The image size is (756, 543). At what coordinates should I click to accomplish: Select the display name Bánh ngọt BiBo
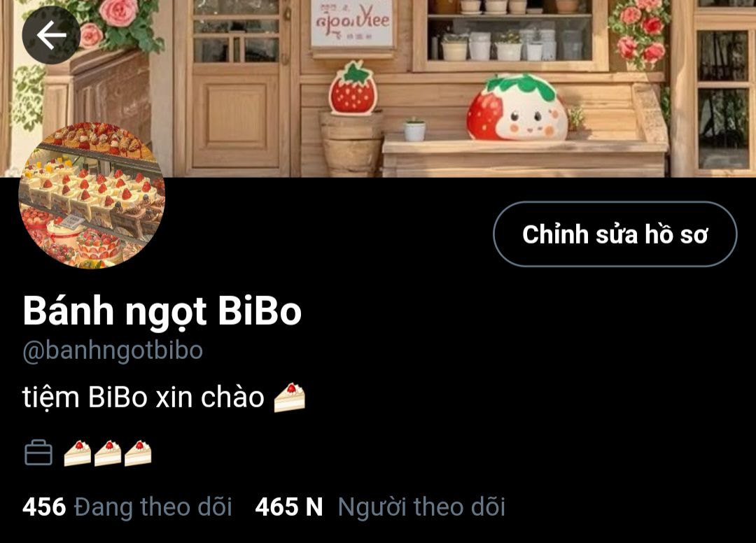click(x=162, y=311)
